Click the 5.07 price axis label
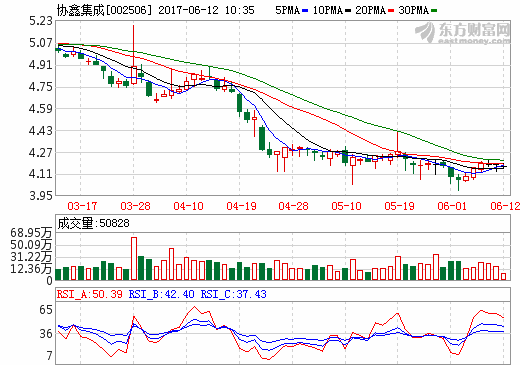This screenshot has width=520, height=365. click(41, 43)
